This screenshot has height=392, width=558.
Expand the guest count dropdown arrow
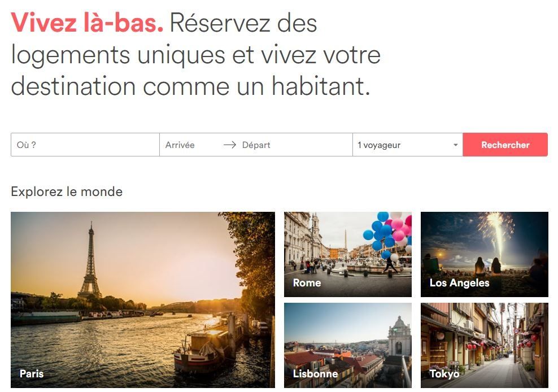[x=455, y=145]
